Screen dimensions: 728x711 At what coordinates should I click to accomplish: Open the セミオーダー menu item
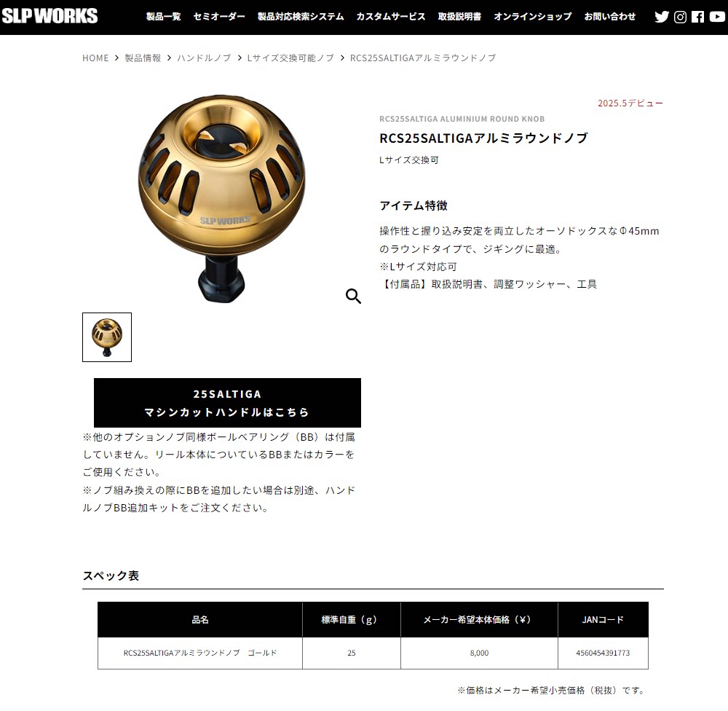(x=219, y=17)
